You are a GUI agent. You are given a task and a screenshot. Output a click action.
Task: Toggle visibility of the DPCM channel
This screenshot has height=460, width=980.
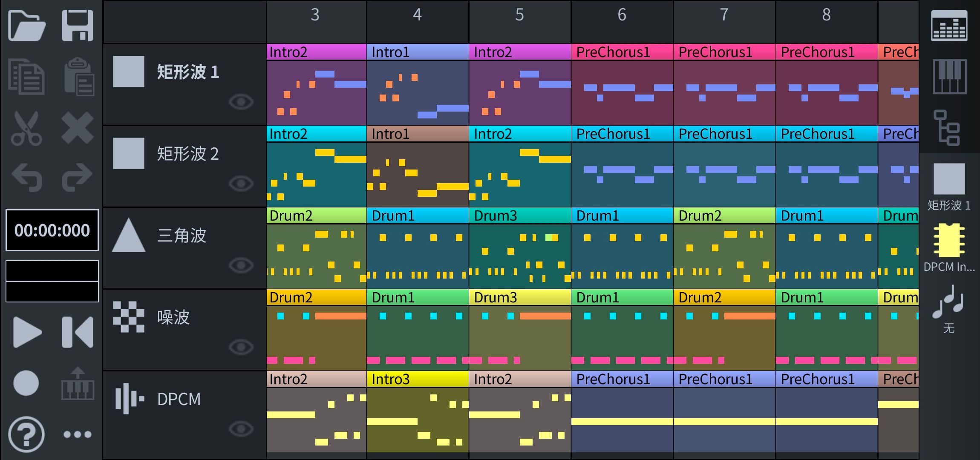241,429
